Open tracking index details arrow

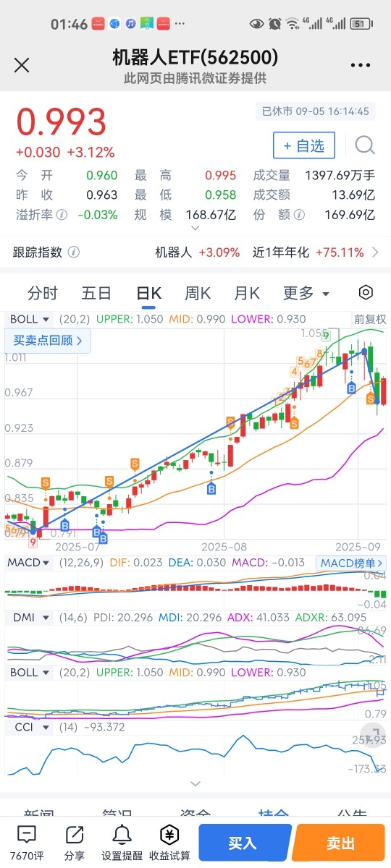(x=375, y=252)
